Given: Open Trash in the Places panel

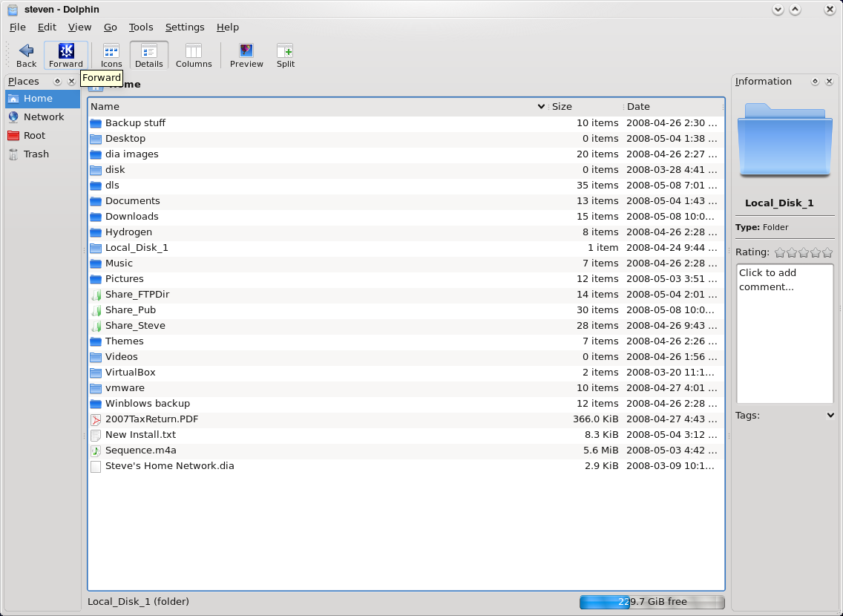Looking at the screenshot, I should [36, 154].
